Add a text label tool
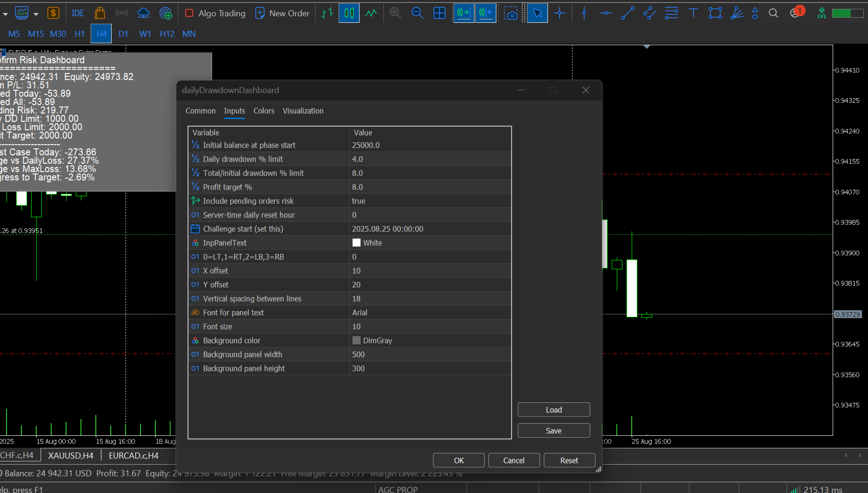The height and width of the screenshot is (493, 868). (x=693, y=13)
